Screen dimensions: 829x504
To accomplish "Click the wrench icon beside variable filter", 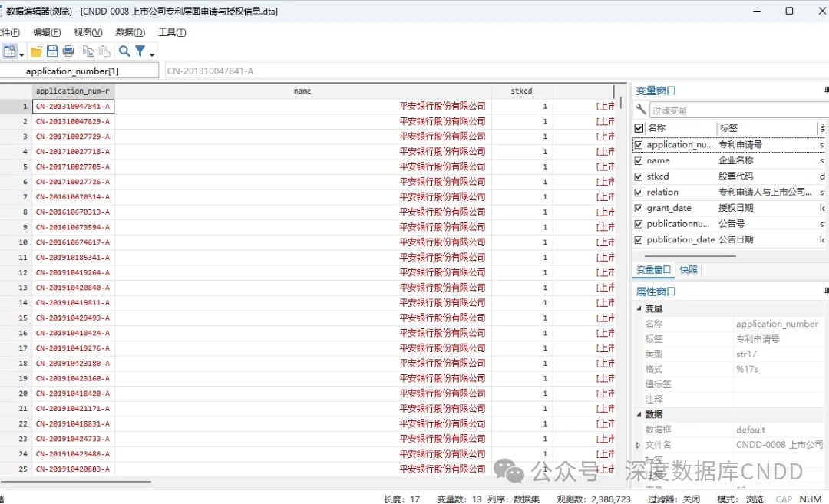I will coord(641,110).
